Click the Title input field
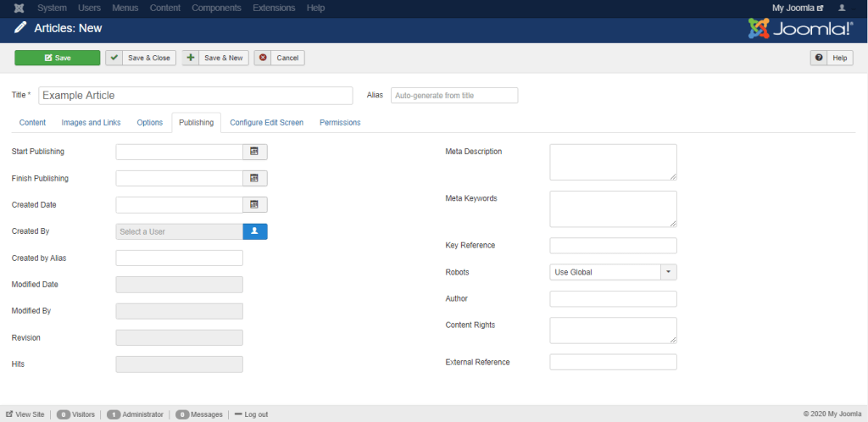Viewport: 868px width, 422px height. [196, 95]
